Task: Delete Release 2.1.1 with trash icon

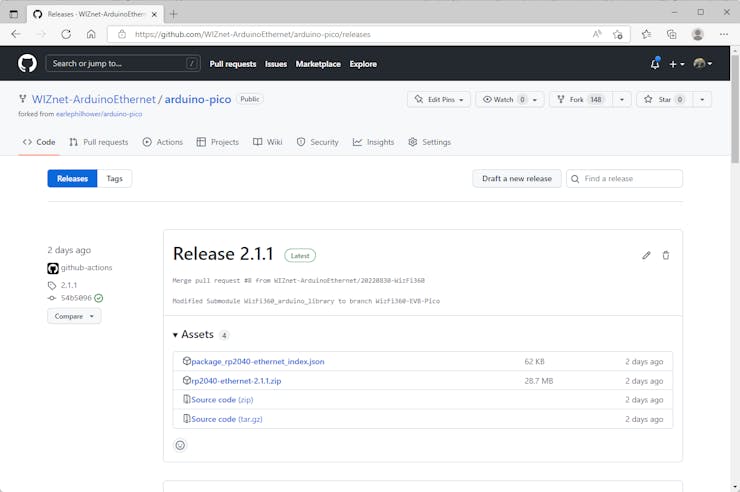Action: point(665,255)
